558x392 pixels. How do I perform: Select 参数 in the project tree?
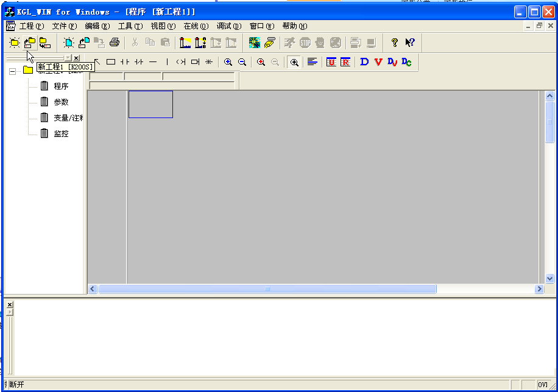coord(61,102)
